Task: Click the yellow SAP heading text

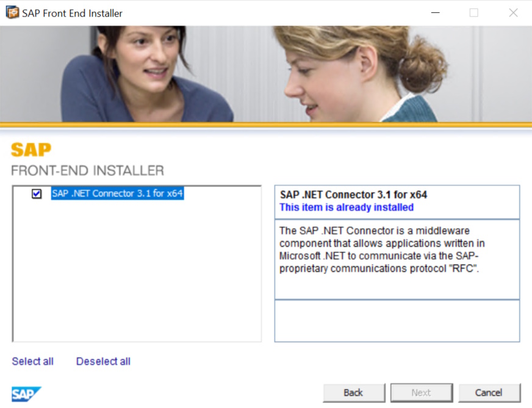Action: coord(31,150)
